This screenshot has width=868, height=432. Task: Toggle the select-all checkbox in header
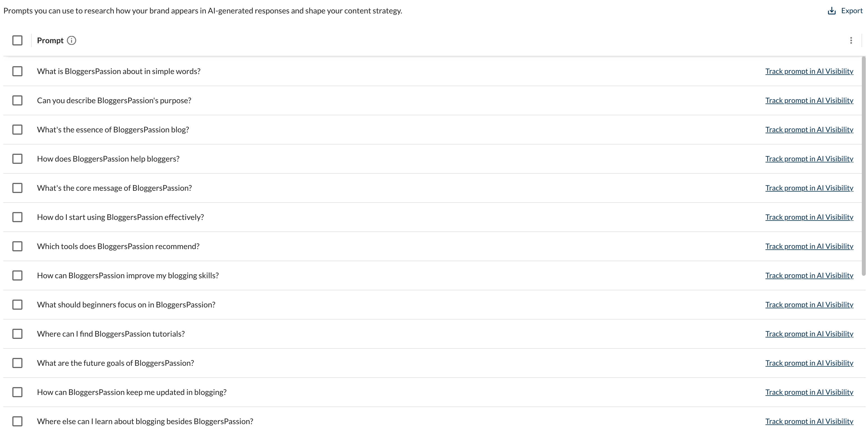(x=17, y=40)
